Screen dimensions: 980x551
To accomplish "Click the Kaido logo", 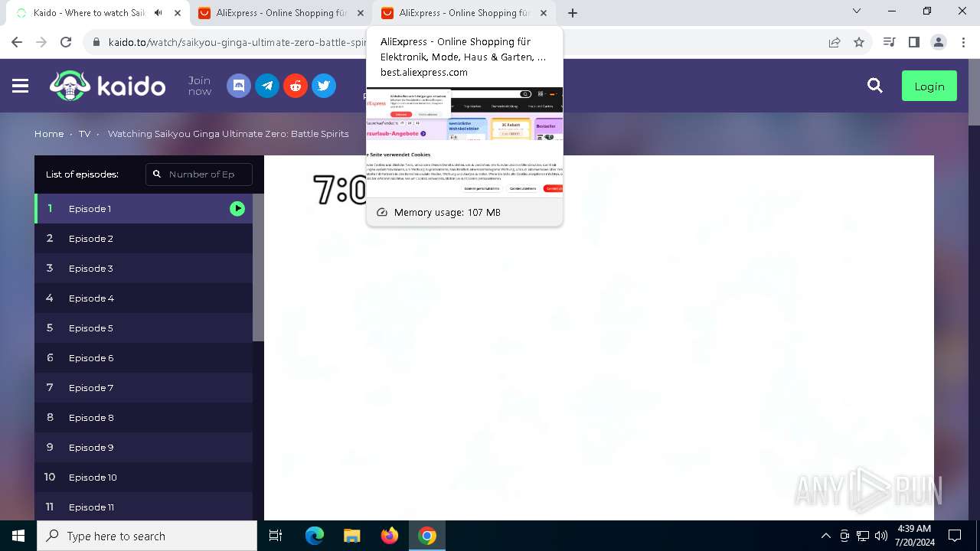I will click(x=108, y=86).
